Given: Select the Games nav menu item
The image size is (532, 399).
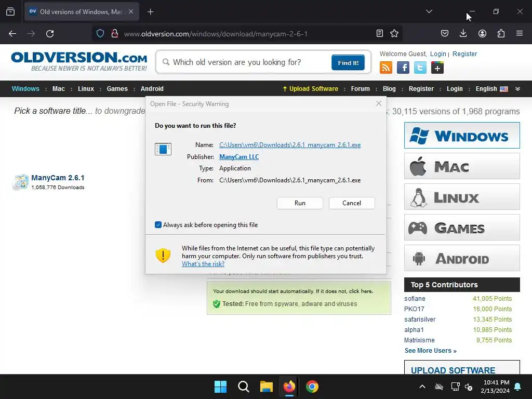Looking at the screenshot, I should (117, 88).
